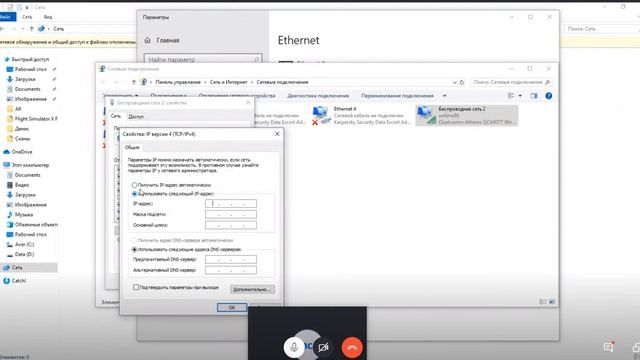640x360 pixels.
Task: Open notification center in taskbar corner
Action: point(609,347)
